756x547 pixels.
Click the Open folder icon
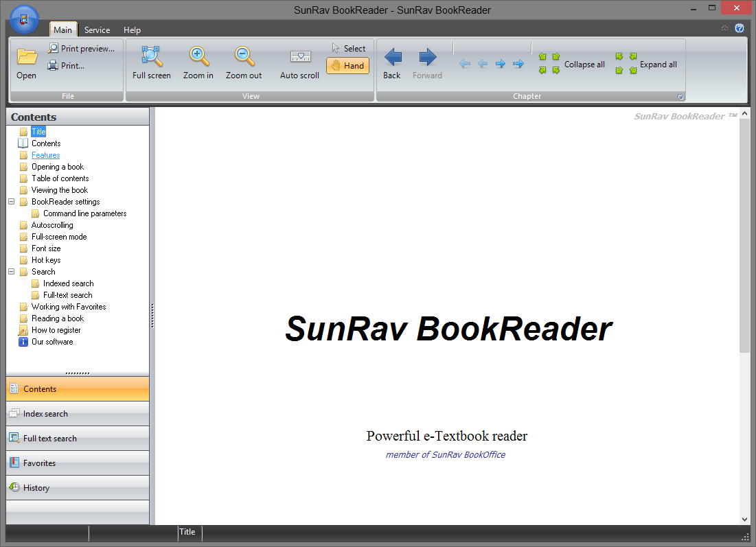[x=27, y=63]
